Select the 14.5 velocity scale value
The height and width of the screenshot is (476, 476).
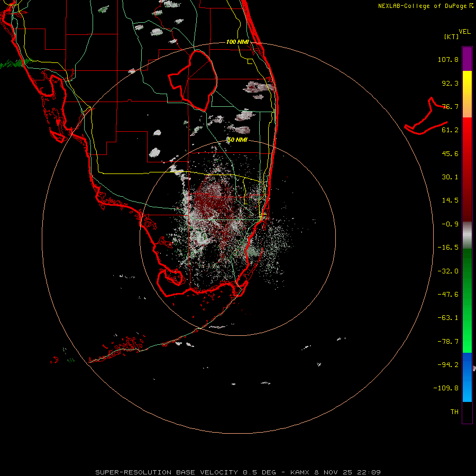point(450,200)
